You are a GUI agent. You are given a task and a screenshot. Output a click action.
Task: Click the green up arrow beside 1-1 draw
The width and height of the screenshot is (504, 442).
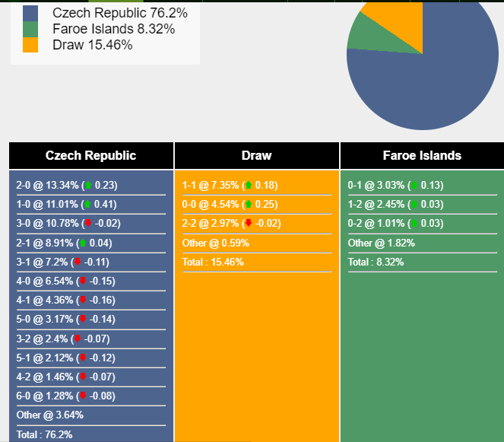coord(248,185)
